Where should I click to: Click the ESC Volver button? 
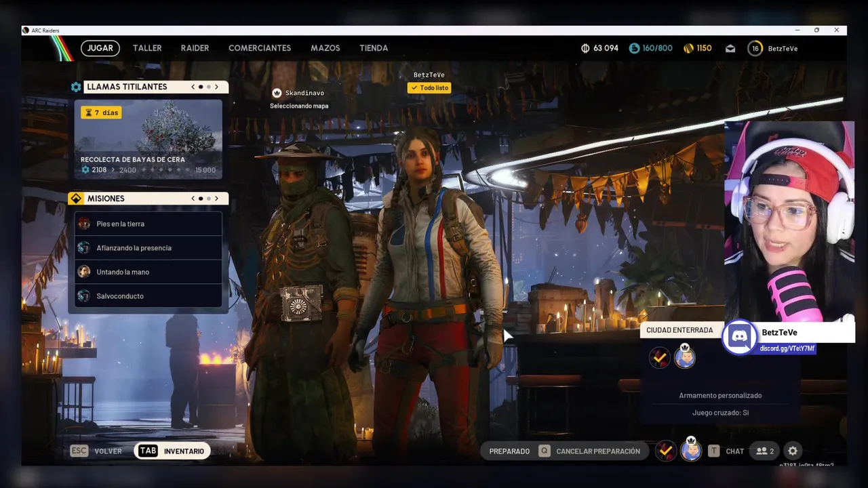click(x=96, y=451)
